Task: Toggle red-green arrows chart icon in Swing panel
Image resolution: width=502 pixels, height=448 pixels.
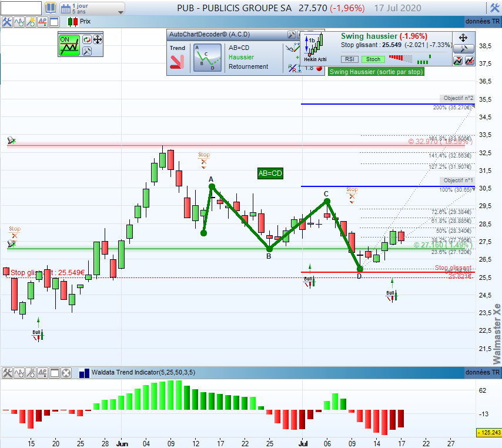Action: tap(458, 60)
